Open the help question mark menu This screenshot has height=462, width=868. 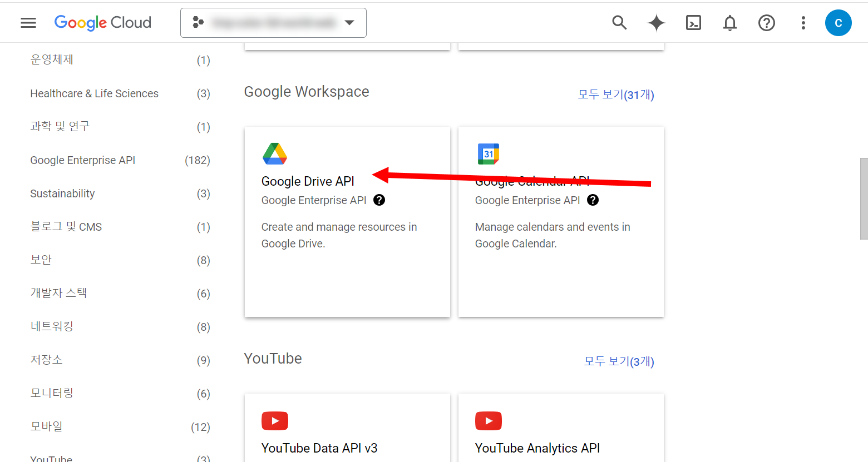click(767, 23)
